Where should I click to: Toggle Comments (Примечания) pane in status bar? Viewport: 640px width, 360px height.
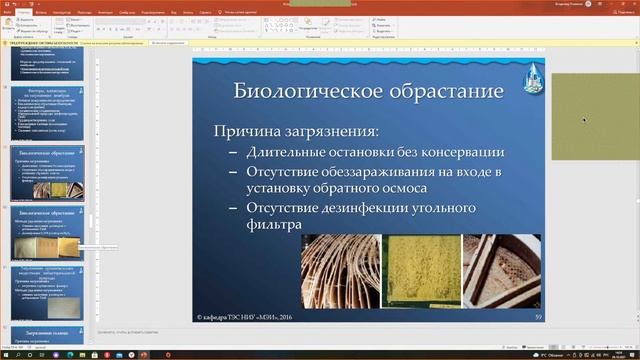pos(533,347)
